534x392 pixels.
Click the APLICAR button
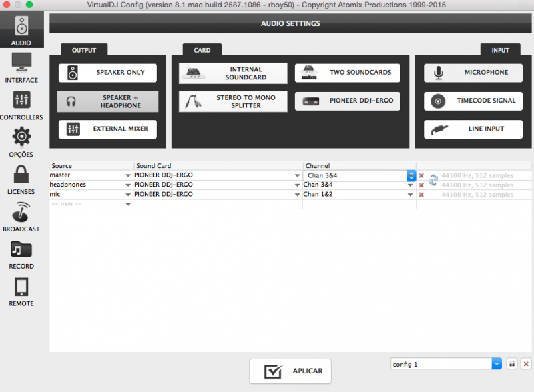click(x=290, y=371)
